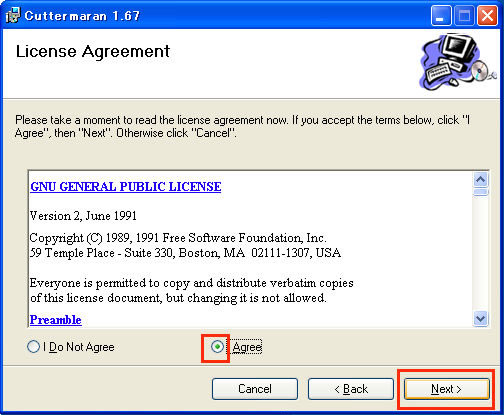Click the scrollbar thumb in license box
The width and height of the screenshot is (504, 415).
(480, 192)
